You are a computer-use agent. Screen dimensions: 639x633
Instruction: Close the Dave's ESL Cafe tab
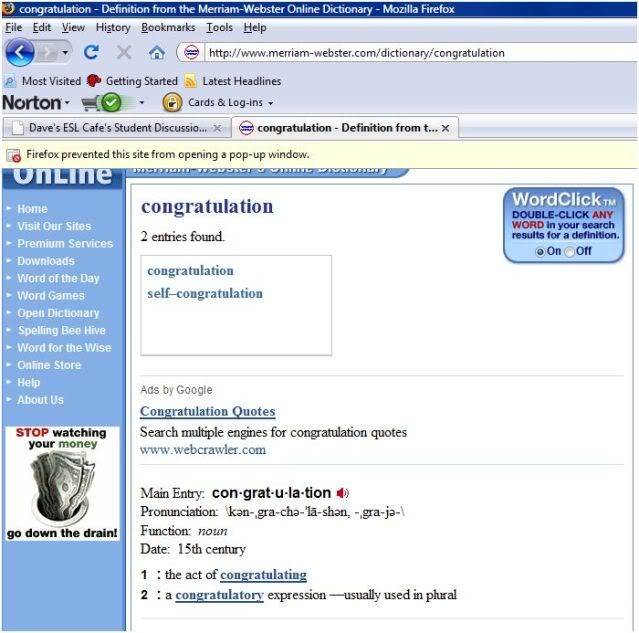(218, 128)
